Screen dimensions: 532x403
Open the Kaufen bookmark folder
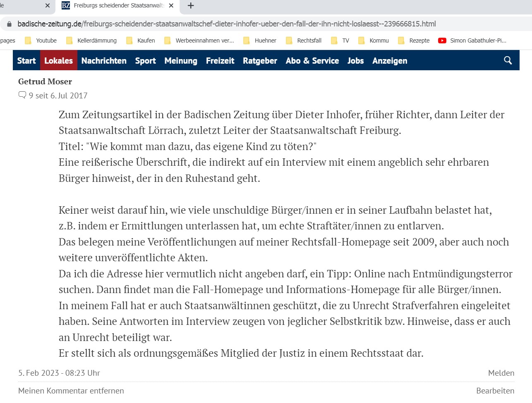click(x=141, y=41)
